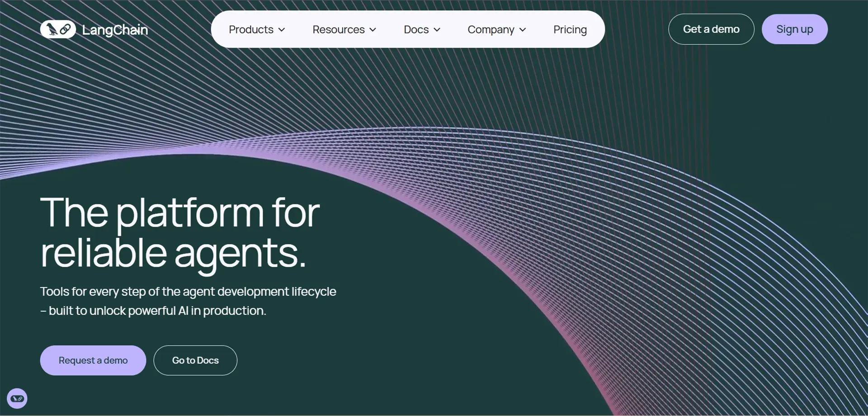This screenshot has width=868, height=416.
Task: Click the LangChain wordmark text
Action: pyautogui.click(x=115, y=30)
